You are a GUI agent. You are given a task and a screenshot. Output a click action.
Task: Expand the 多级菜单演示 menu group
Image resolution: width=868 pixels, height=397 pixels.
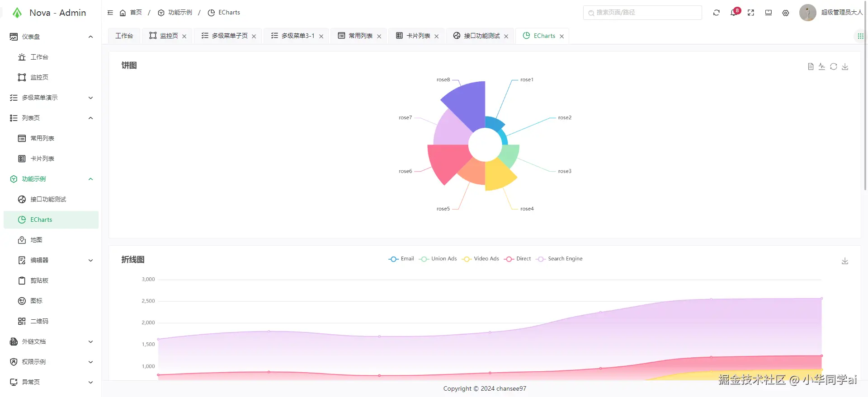click(x=51, y=98)
